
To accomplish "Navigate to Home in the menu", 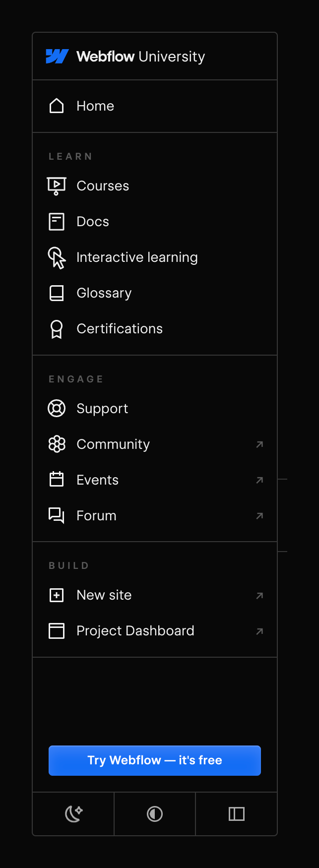I will (x=95, y=106).
